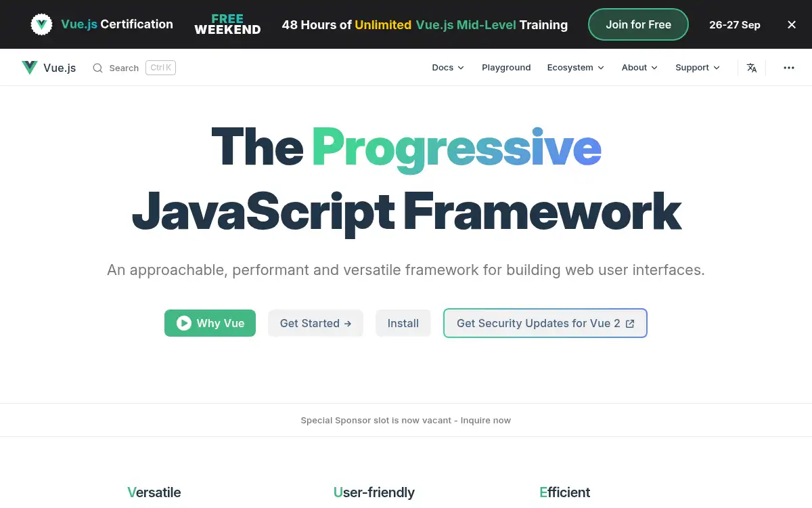Click the Vue.js Certification badge logo
Viewport: 812px width, 508px height.
[x=42, y=25]
